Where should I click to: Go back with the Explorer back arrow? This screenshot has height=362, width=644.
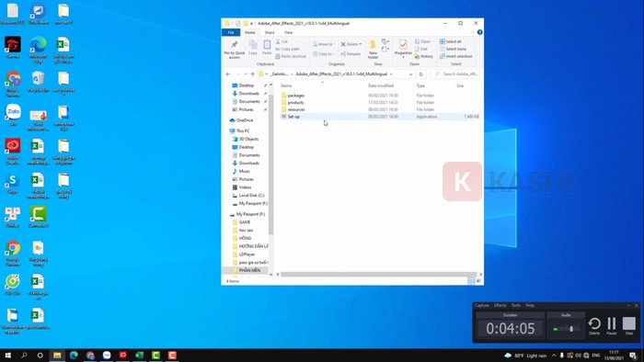[x=228, y=74]
